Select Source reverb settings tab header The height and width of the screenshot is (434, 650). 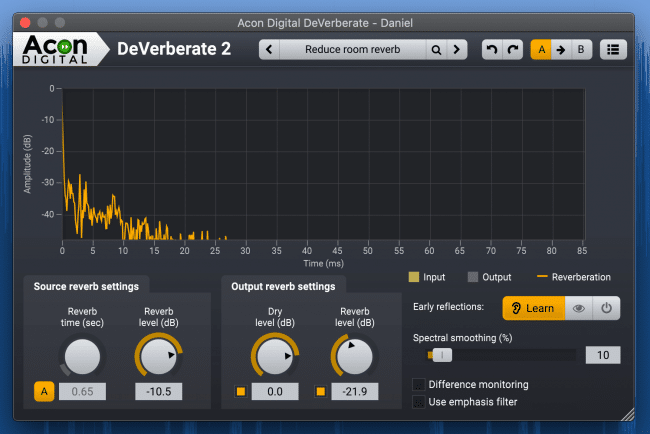coord(86,286)
